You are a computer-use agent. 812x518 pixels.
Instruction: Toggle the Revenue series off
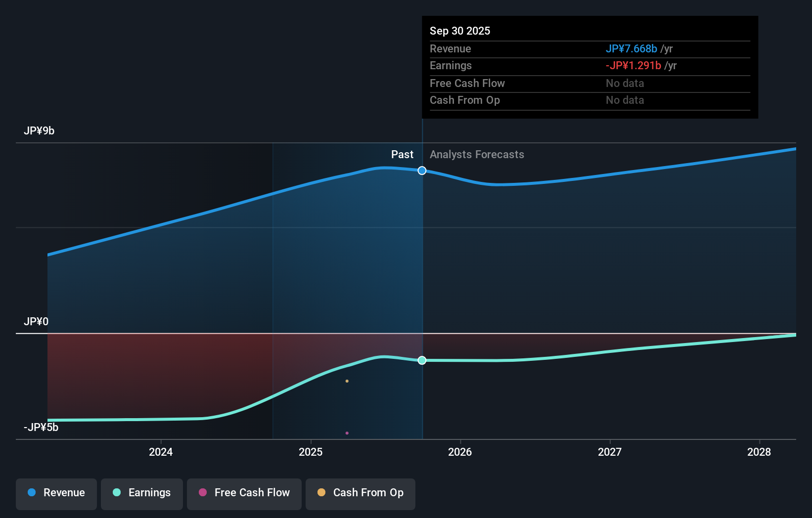(56, 493)
